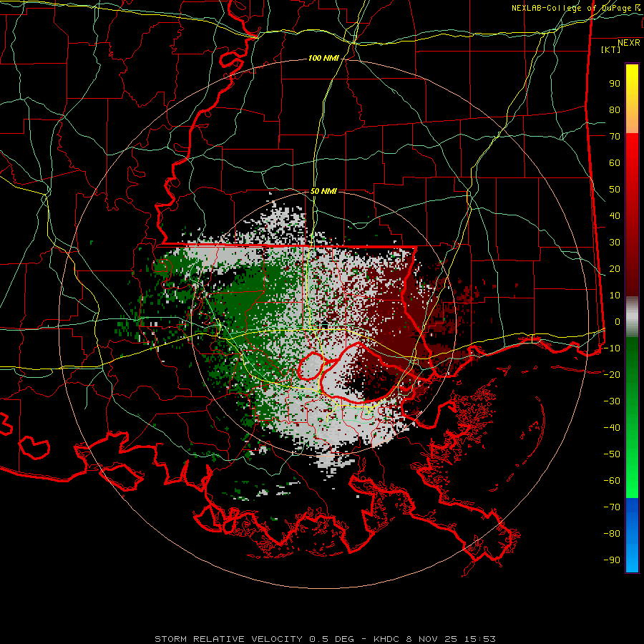Click the 10 value on the color scale

[615, 296]
